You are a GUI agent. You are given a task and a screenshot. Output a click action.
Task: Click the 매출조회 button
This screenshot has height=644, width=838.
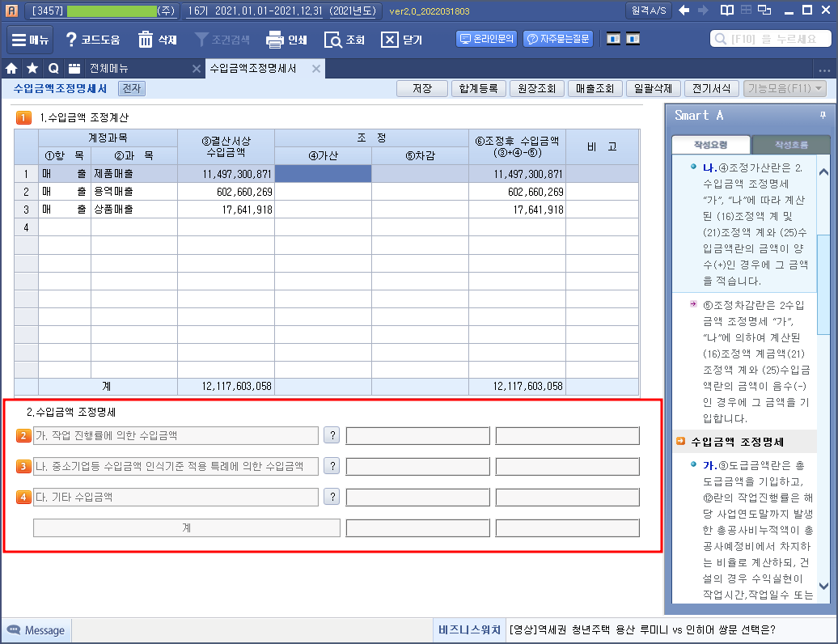point(595,88)
